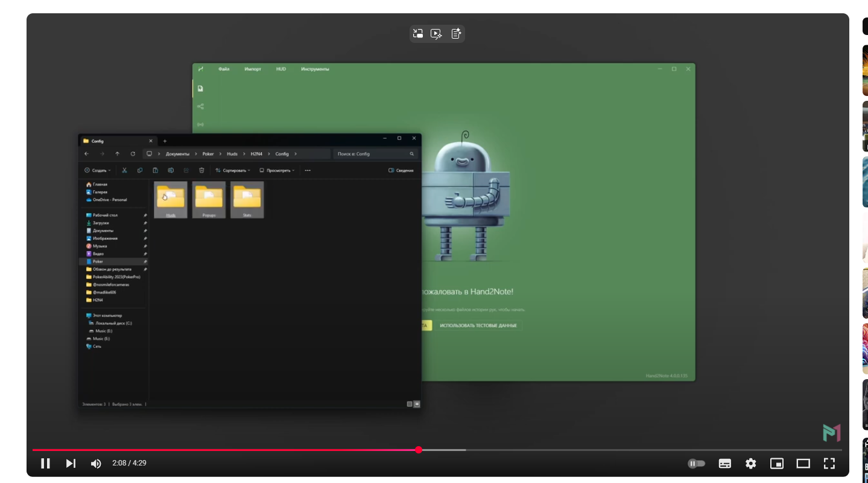This screenshot has width=868, height=483.
Task: Delete selection with the trash icon
Action: click(x=201, y=170)
